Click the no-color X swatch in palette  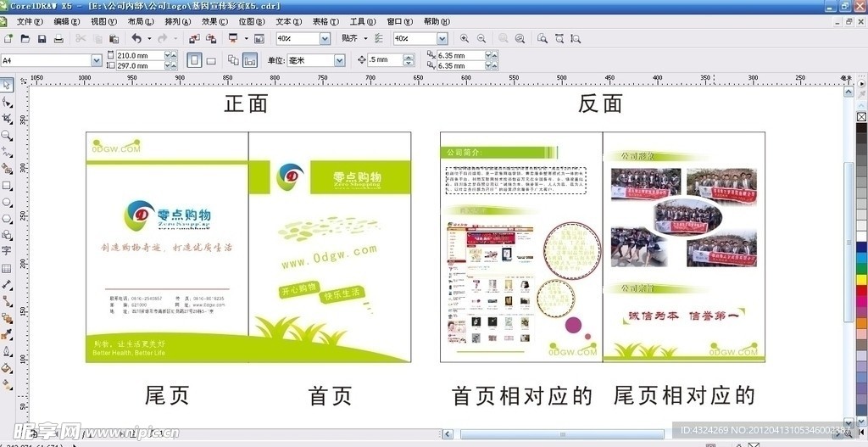pyautogui.click(x=861, y=117)
